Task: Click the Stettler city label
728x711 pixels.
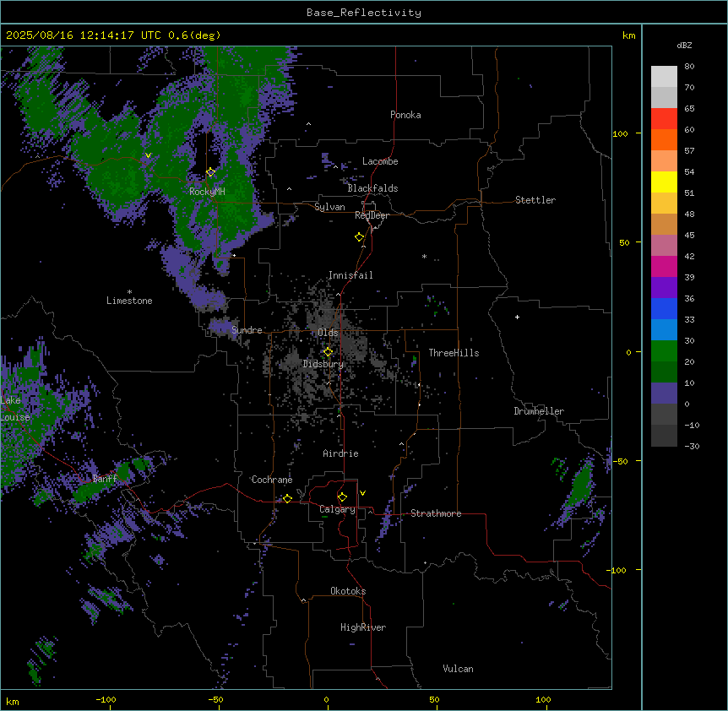Action: pos(535,200)
